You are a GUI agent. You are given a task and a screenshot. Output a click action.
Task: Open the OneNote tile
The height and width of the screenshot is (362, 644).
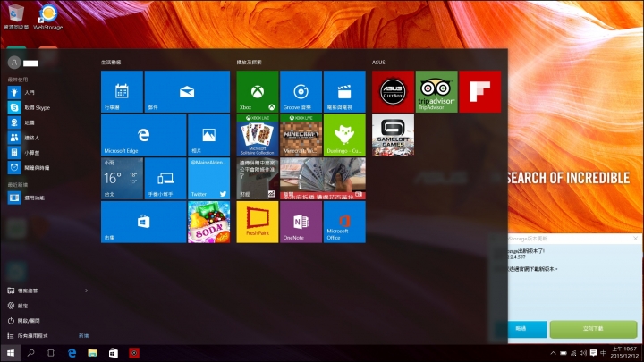click(x=301, y=222)
